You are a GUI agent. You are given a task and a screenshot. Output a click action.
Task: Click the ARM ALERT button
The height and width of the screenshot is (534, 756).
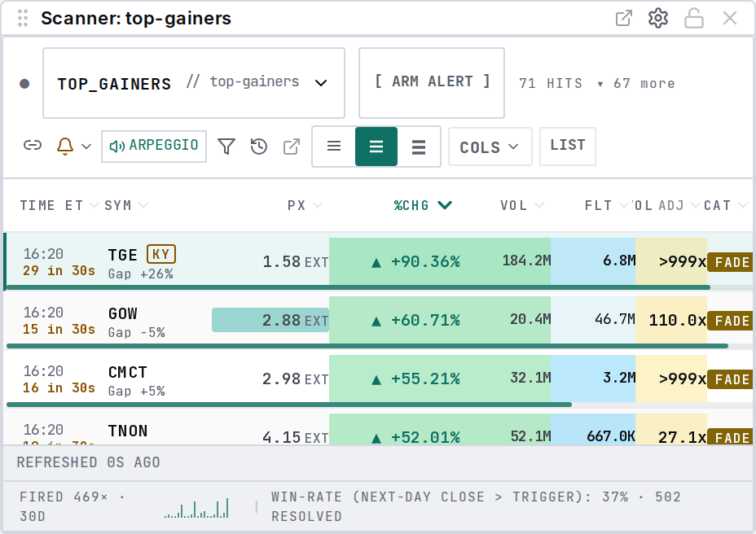pyautogui.click(x=432, y=83)
